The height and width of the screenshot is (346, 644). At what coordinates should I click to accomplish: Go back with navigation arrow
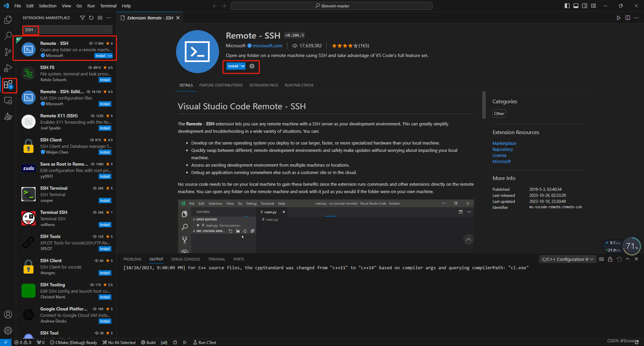coord(215,6)
